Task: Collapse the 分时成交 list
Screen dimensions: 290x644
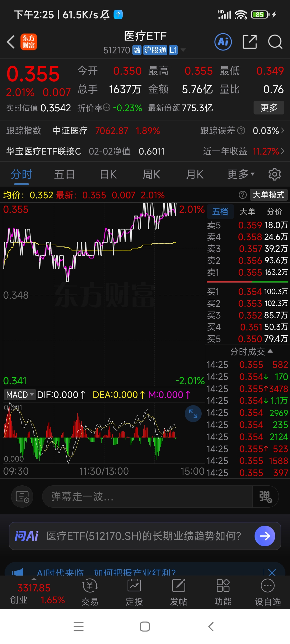Action: [251, 352]
